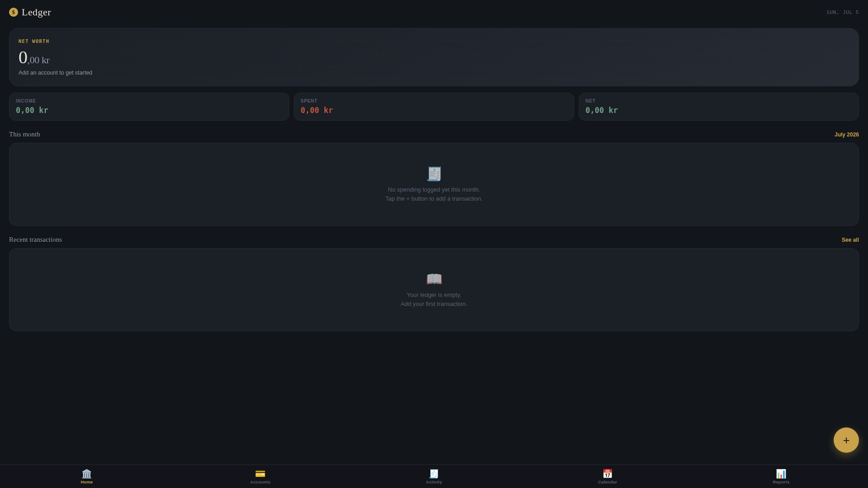Open the Net Worth card
The height and width of the screenshot is (488, 868).
click(x=434, y=57)
